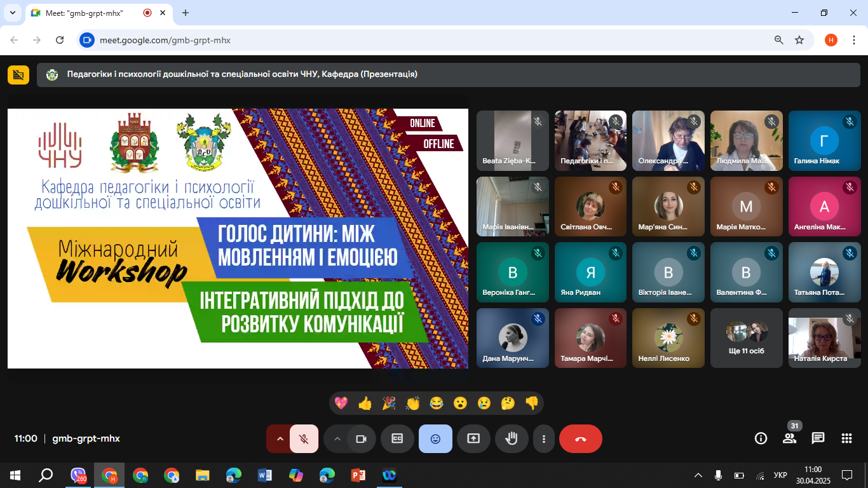Open the activities grid icon

point(846,438)
